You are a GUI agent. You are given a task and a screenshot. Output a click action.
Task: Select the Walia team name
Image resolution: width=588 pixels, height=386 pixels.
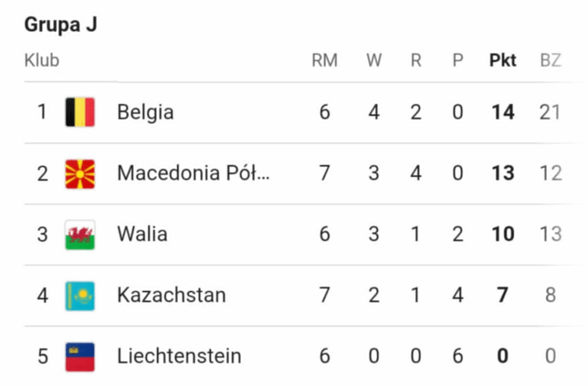142,234
